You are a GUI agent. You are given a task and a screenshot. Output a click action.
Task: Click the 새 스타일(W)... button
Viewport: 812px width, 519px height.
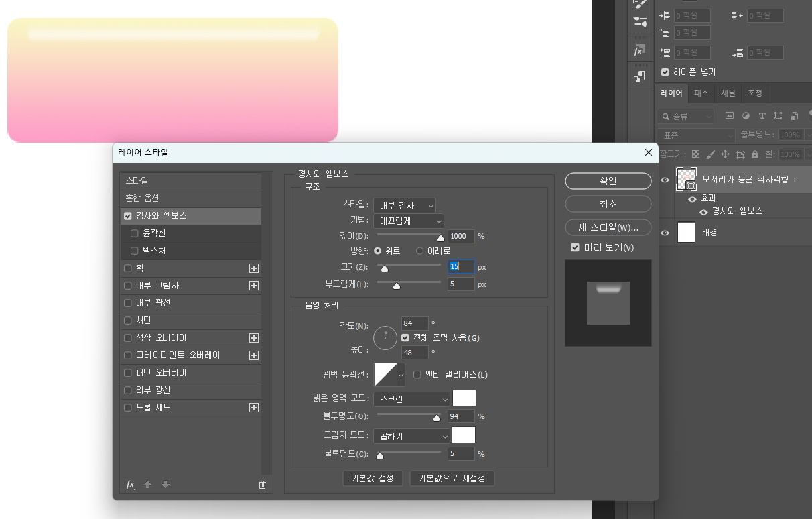click(x=608, y=227)
